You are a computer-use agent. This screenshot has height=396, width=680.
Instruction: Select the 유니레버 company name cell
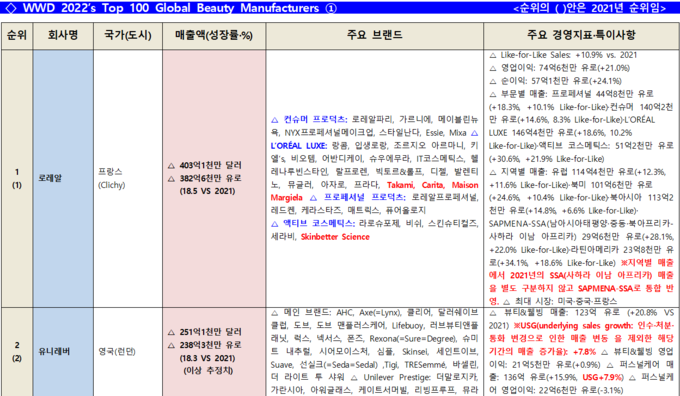coord(63,352)
